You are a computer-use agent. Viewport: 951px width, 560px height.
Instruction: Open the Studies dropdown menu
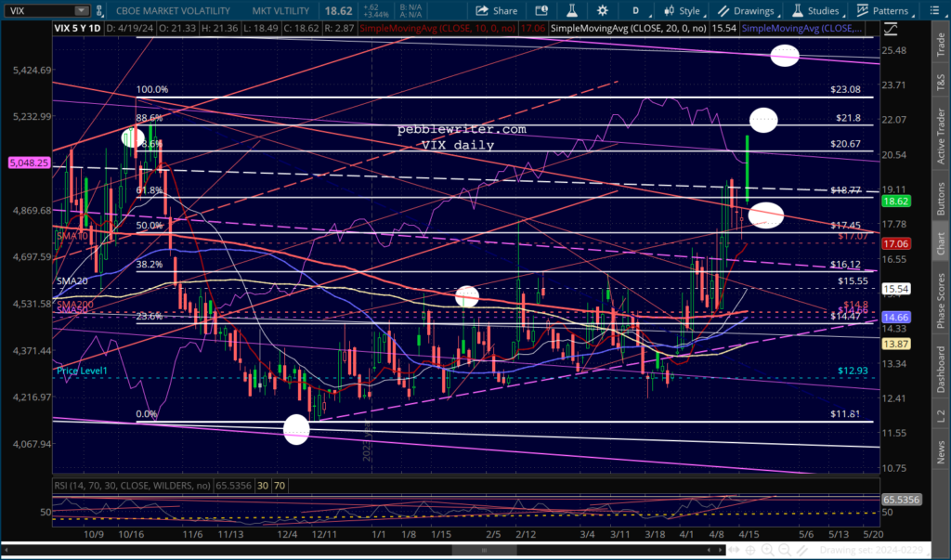[x=818, y=11]
